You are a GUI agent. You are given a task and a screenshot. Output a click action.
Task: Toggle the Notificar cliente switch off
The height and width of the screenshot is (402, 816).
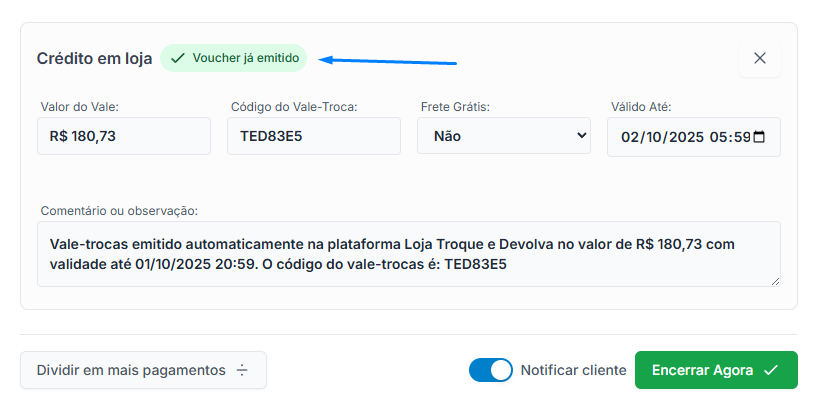[491, 370]
